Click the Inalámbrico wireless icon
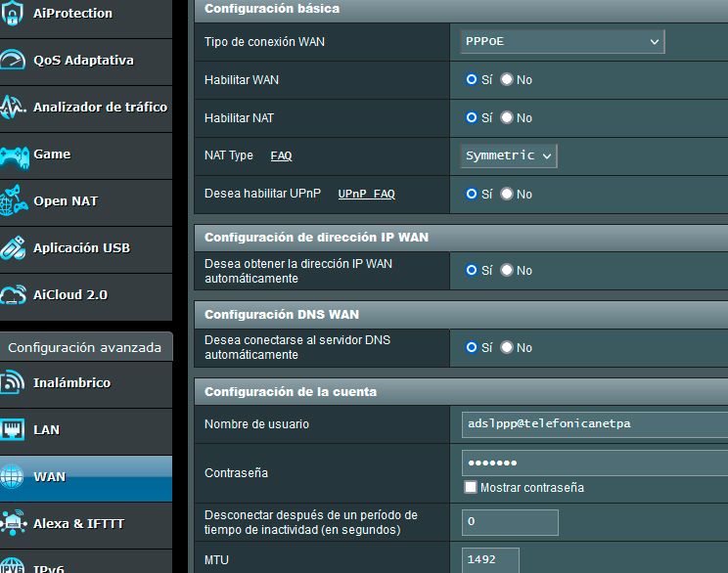This screenshot has height=573, width=728. (x=12, y=382)
